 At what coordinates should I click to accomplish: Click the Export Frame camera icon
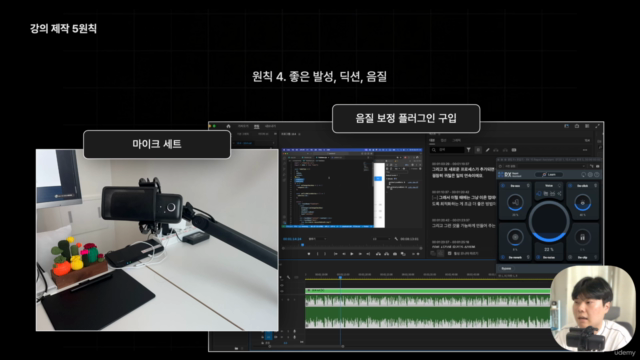(395, 254)
